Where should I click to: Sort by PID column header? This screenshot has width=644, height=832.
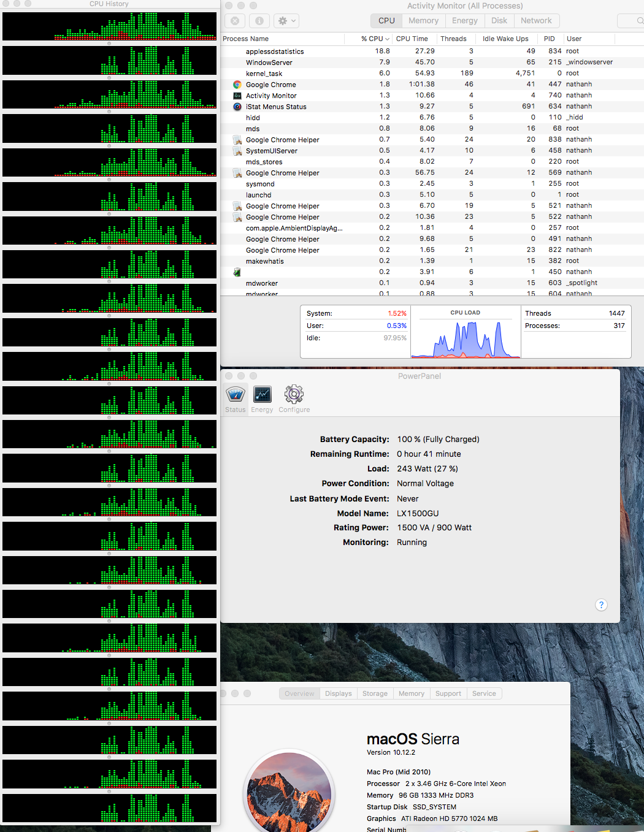pyautogui.click(x=550, y=39)
